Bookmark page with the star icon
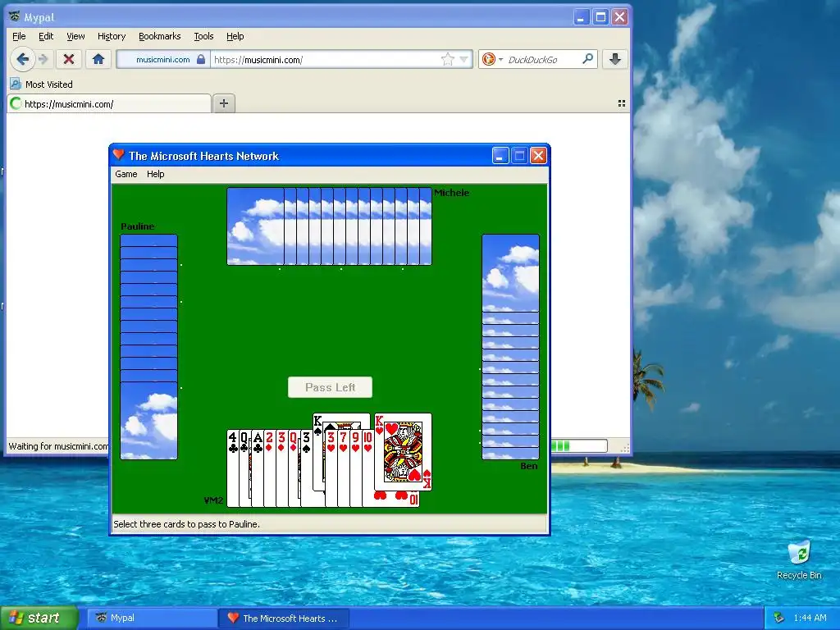 pyautogui.click(x=447, y=59)
